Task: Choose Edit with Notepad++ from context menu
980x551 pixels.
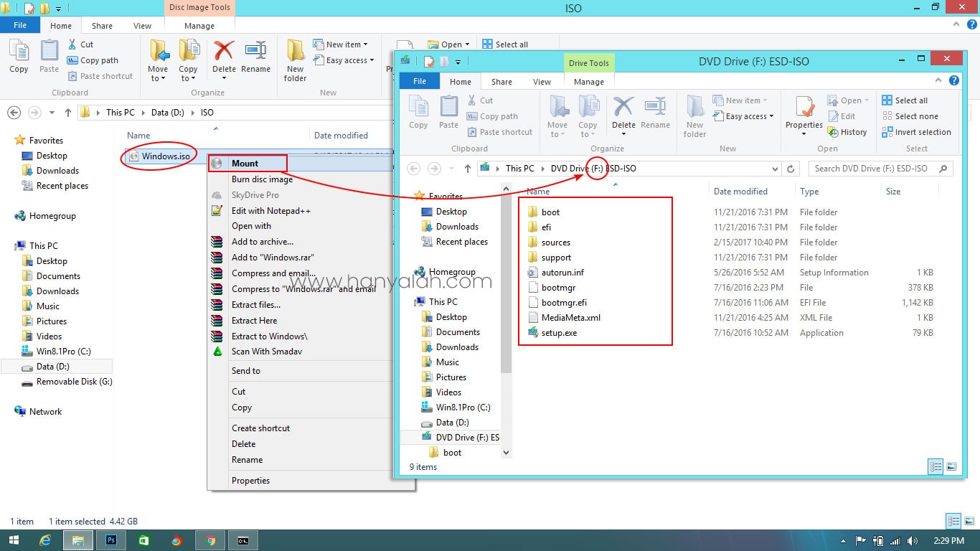Action: pyautogui.click(x=270, y=211)
